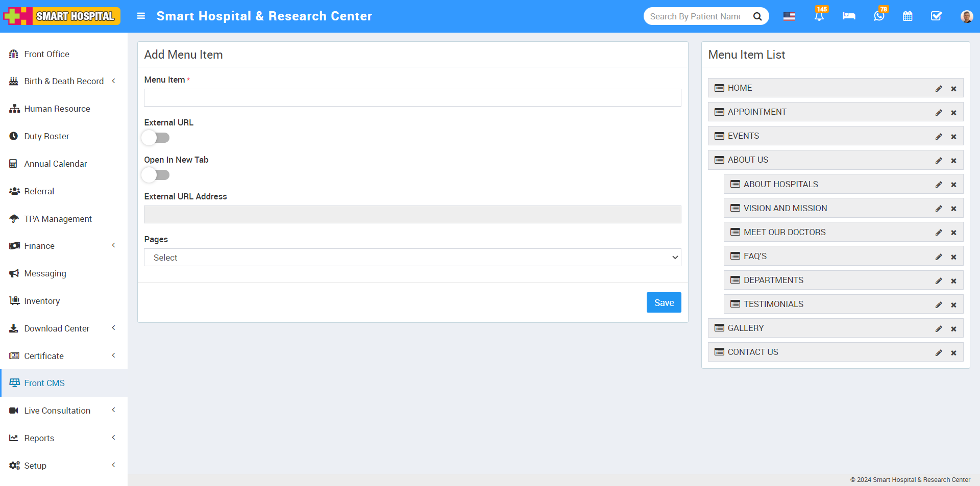Click the bed availability icon in top bar
This screenshot has width=980, height=486.
point(848,16)
